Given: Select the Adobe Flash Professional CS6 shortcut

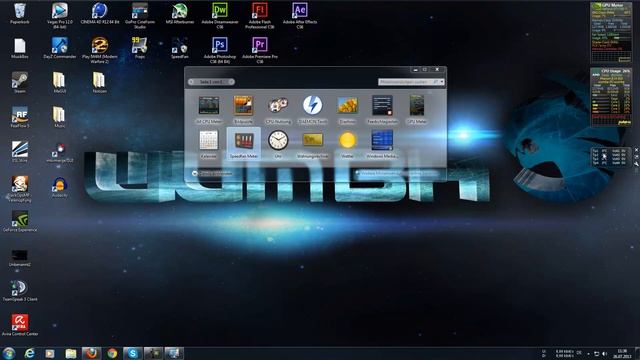Looking at the screenshot, I should (260, 16).
